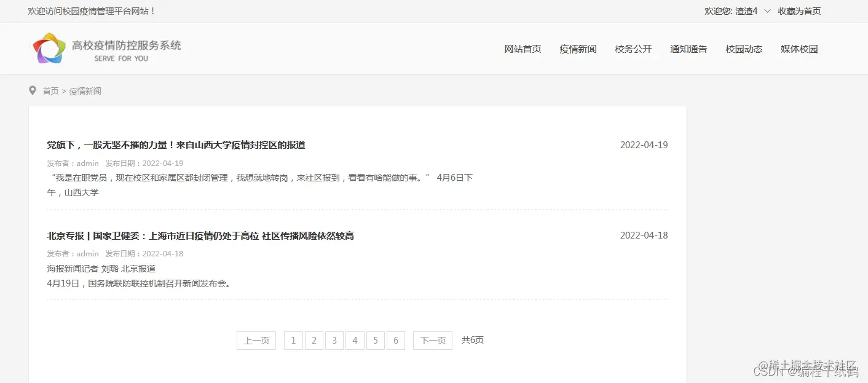This screenshot has height=383, width=868.
Task: Go to page 1 in pagination
Action: click(293, 341)
